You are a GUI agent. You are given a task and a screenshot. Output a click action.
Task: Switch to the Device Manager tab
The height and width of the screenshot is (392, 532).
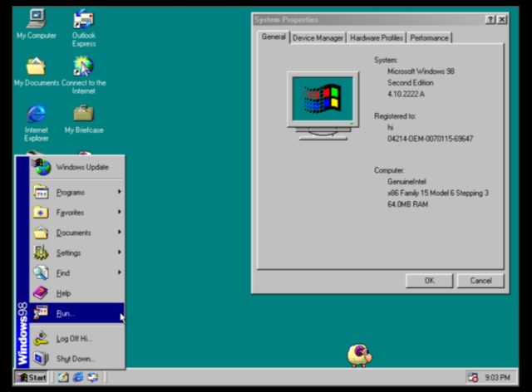318,38
